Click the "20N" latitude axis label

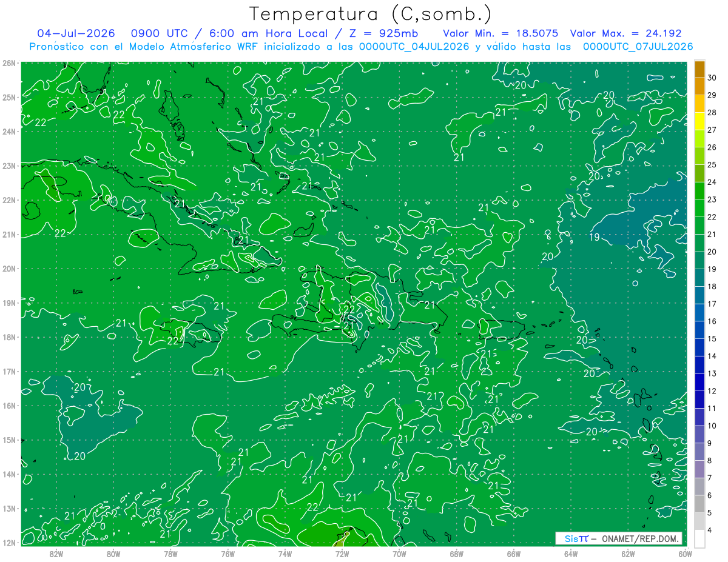8,269
